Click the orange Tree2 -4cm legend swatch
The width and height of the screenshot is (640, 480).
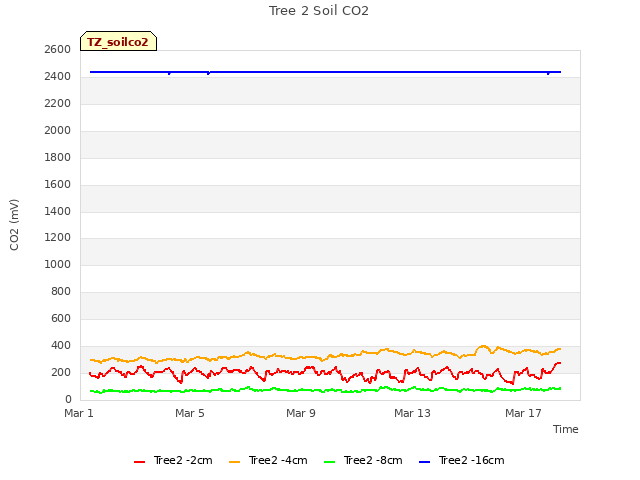tap(235, 462)
